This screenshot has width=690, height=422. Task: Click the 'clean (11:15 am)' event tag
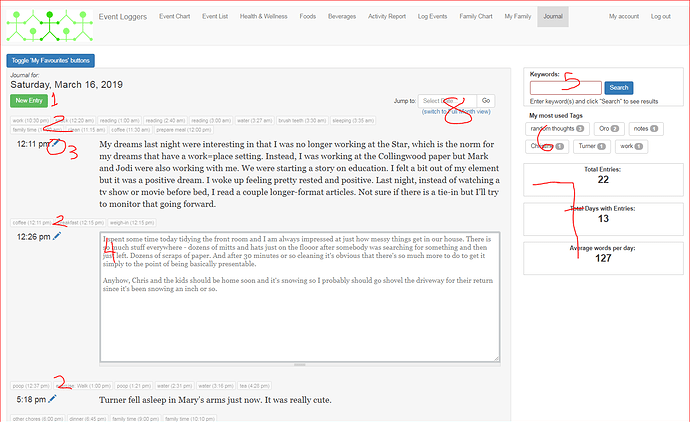tap(86, 130)
